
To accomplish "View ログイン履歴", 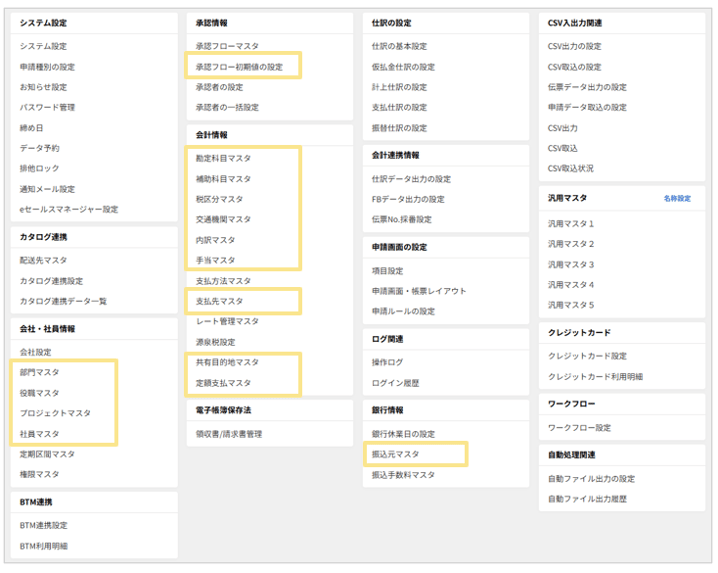I will pos(396,383).
